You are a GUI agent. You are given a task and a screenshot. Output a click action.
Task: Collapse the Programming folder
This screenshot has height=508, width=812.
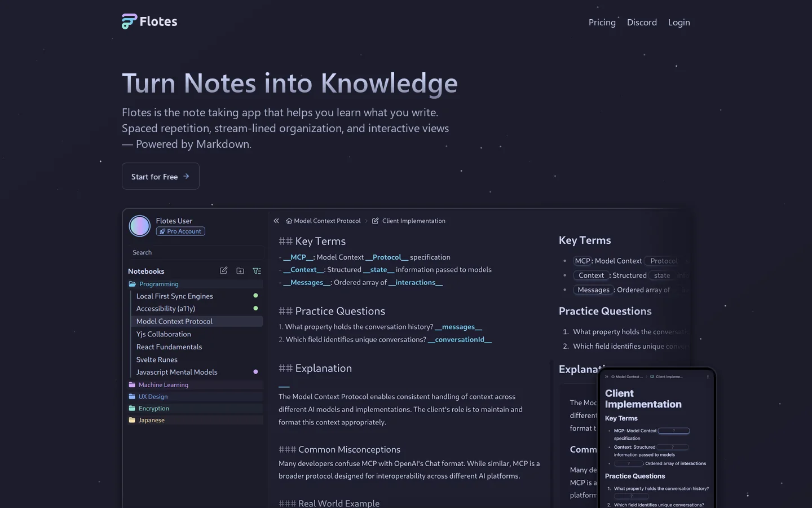(x=196, y=284)
